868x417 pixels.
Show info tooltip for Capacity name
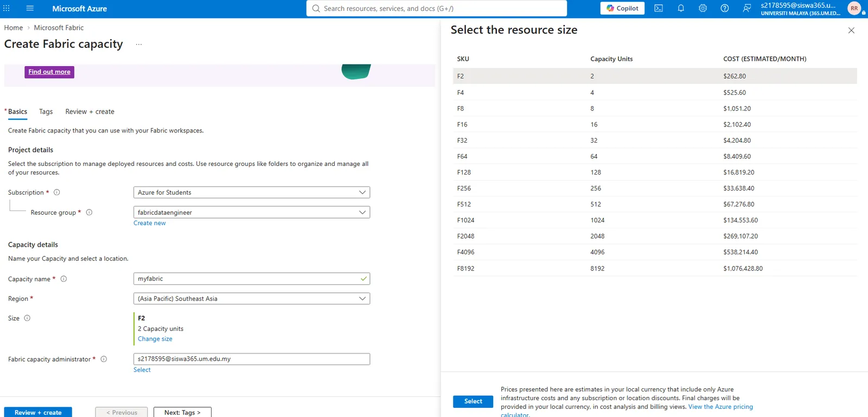(x=63, y=279)
